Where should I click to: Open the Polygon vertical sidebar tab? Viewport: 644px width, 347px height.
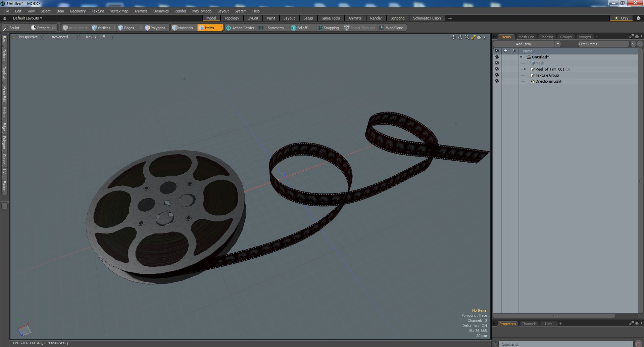click(x=4, y=142)
